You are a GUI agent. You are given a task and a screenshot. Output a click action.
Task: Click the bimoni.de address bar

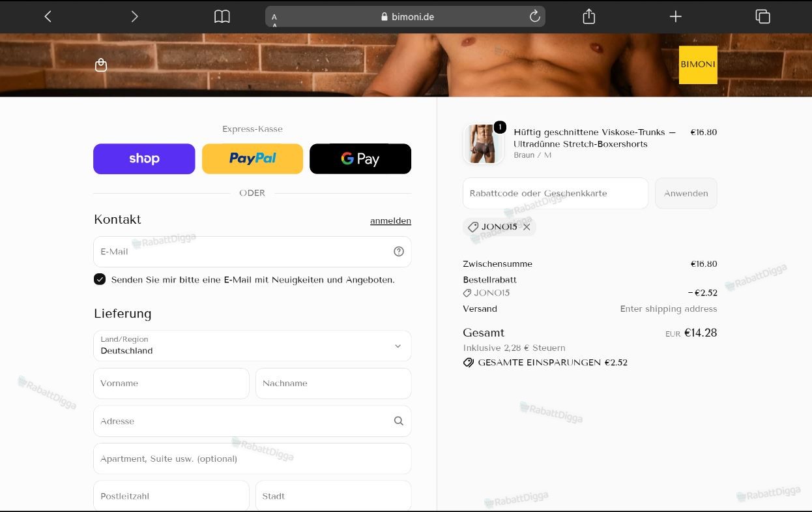(x=405, y=16)
